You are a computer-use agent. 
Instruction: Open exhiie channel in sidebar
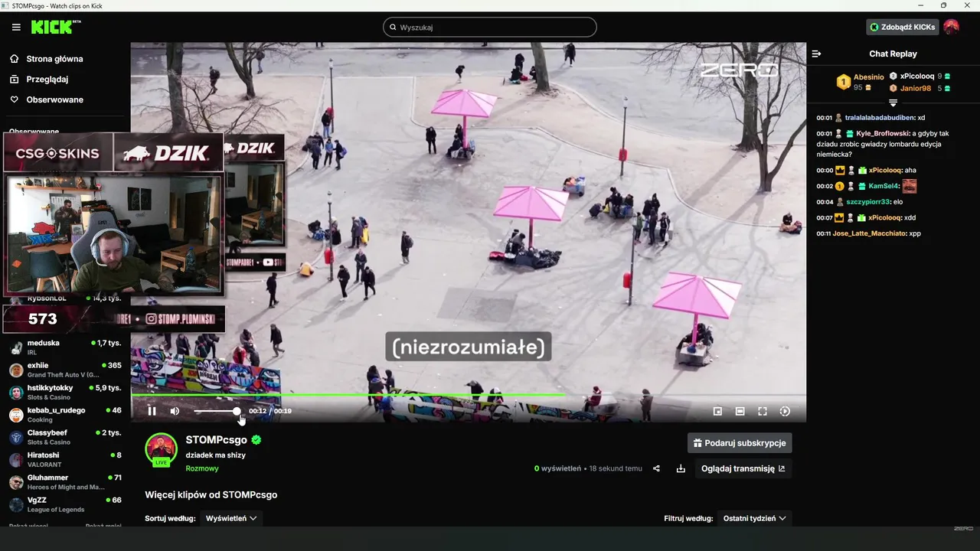64,370
